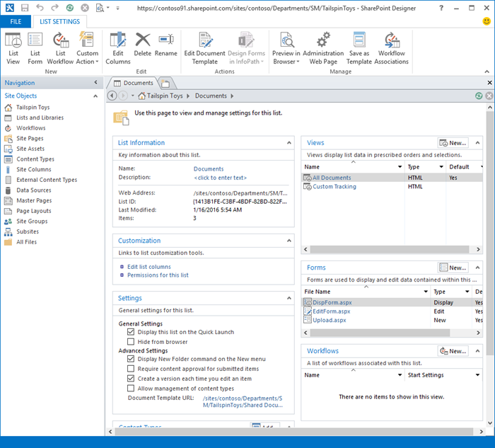Collapse the Workflows section

[x=477, y=351]
